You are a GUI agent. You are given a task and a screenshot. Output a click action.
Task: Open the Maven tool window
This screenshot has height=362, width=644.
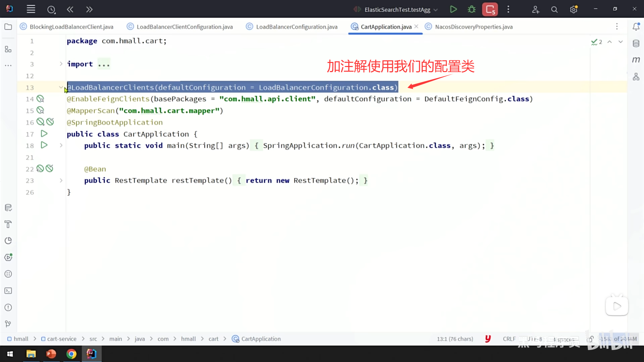(636, 60)
